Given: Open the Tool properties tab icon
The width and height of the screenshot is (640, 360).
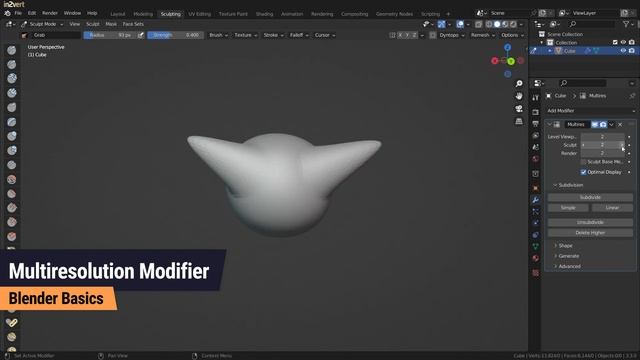Looking at the screenshot, I should (536, 98).
